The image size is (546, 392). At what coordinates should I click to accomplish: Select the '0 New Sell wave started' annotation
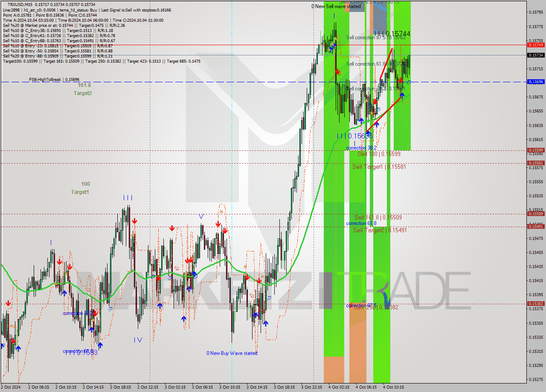tap(336, 6)
